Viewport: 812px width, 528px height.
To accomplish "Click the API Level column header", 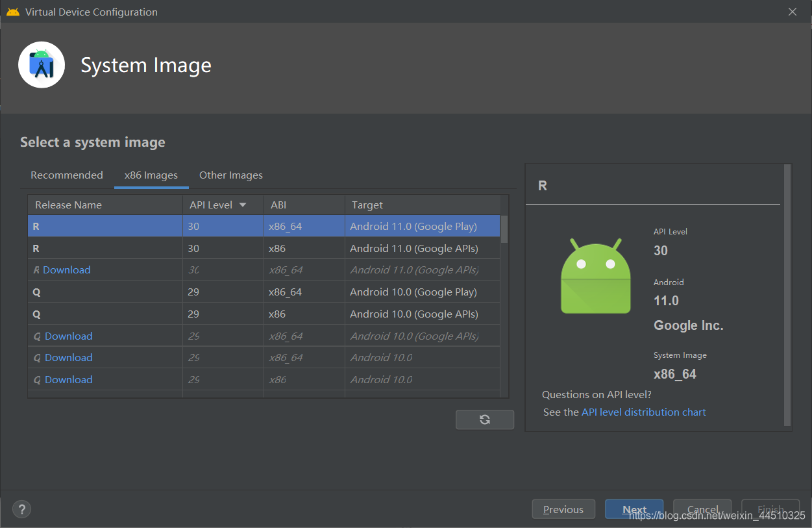I will coord(223,205).
